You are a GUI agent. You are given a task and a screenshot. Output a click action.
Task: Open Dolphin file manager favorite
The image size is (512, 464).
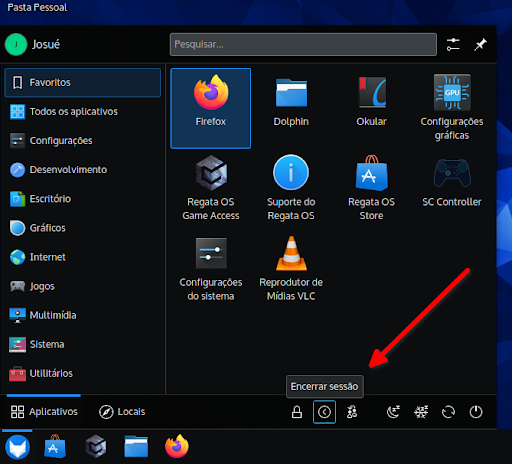pyautogui.click(x=291, y=108)
